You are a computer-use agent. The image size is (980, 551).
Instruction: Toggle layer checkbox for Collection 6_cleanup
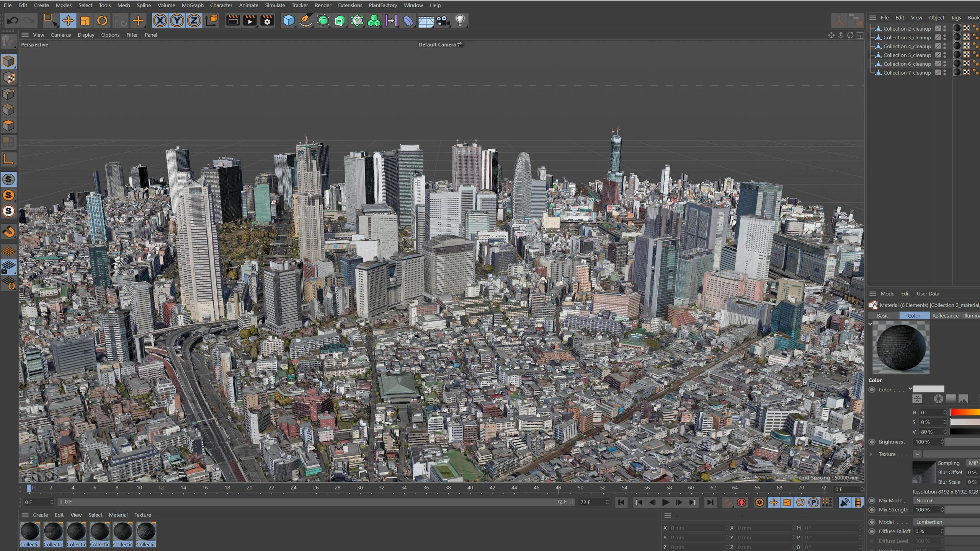click(938, 64)
